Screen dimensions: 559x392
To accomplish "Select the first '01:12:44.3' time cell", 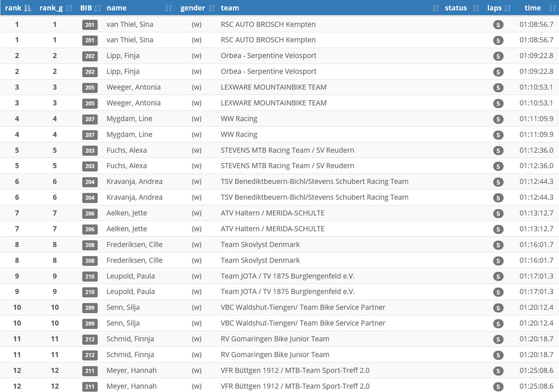I will pyautogui.click(x=536, y=181).
